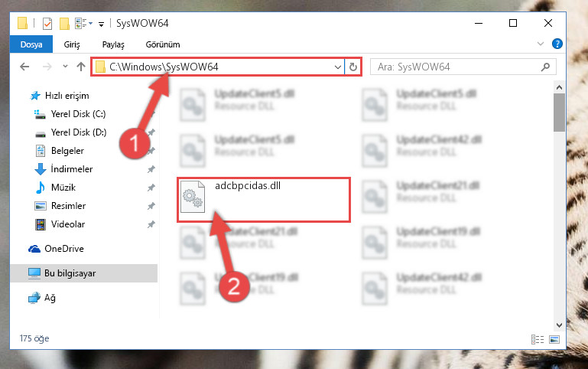Toggle the pin beside Videolar
This screenshot has height=369, width=588.
click(151, 224)
